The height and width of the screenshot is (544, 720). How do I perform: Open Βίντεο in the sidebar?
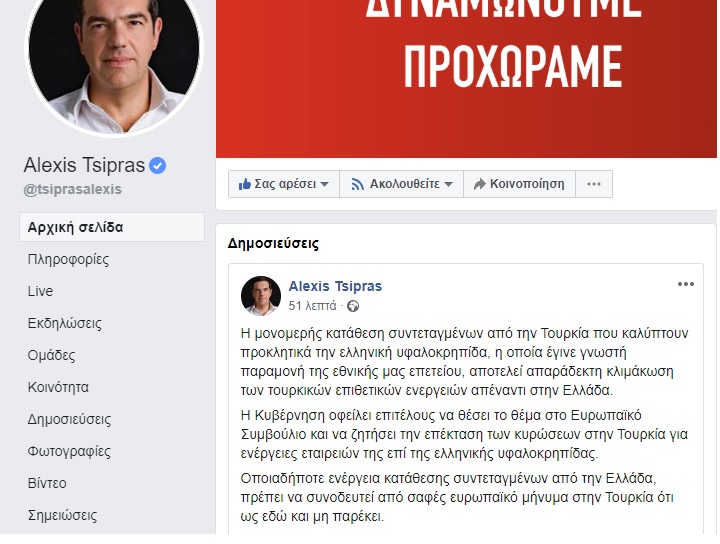47,483
